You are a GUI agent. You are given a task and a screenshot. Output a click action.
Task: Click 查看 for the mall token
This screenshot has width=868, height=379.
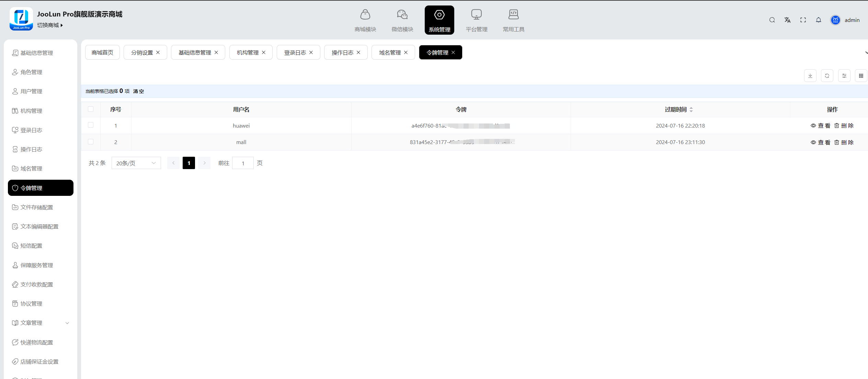click(x=820, y=142)
